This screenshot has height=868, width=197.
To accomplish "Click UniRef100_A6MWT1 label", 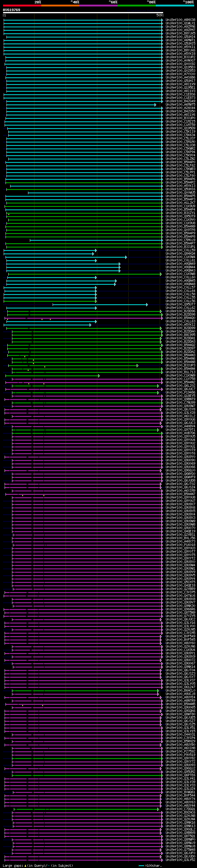I will point(180,40).
